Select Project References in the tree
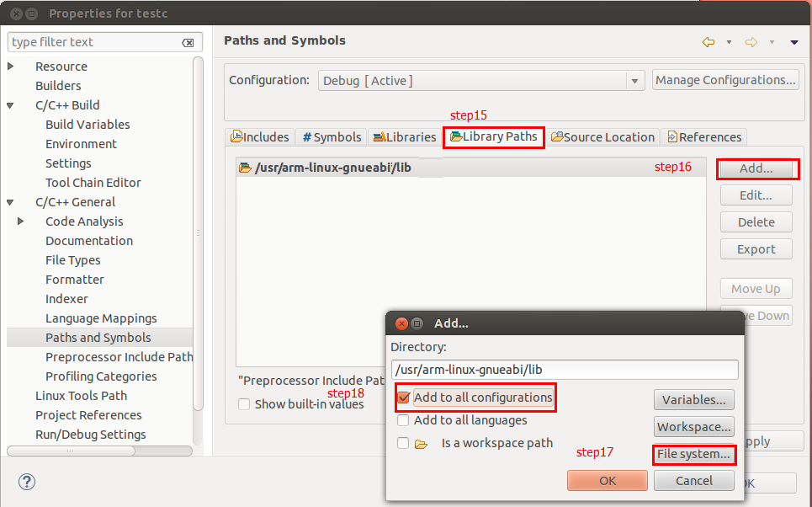Image resolution: width=812 pixels, height=507 pixels. coord(88,415)
